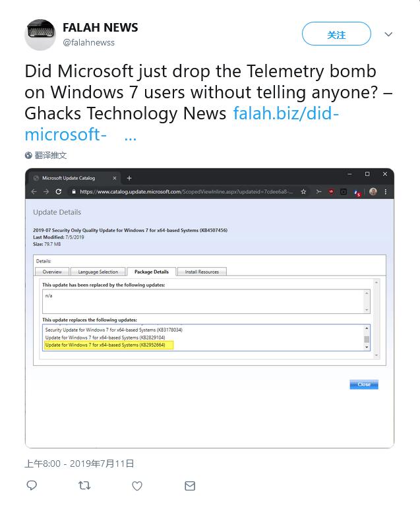Click the globe translate icon
Screen dimensions: 420x511
pos(28,156)
